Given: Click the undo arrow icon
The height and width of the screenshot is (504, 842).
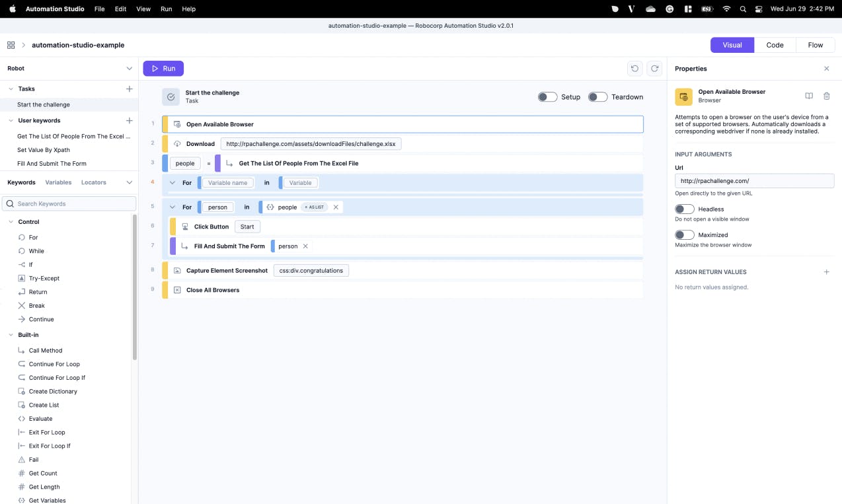Looking at the screenshot, I should pos(634,69).
